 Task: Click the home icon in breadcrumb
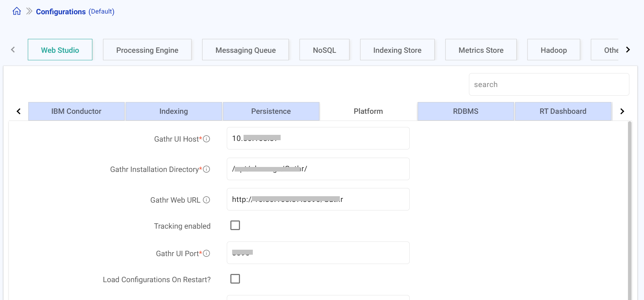17,11
